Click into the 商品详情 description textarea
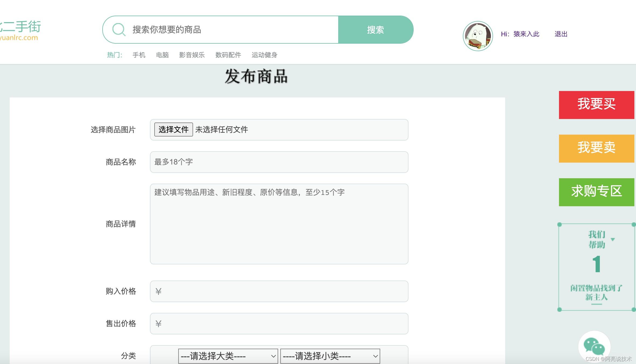Screen dimensions: 636x364 tap(279, 224)
